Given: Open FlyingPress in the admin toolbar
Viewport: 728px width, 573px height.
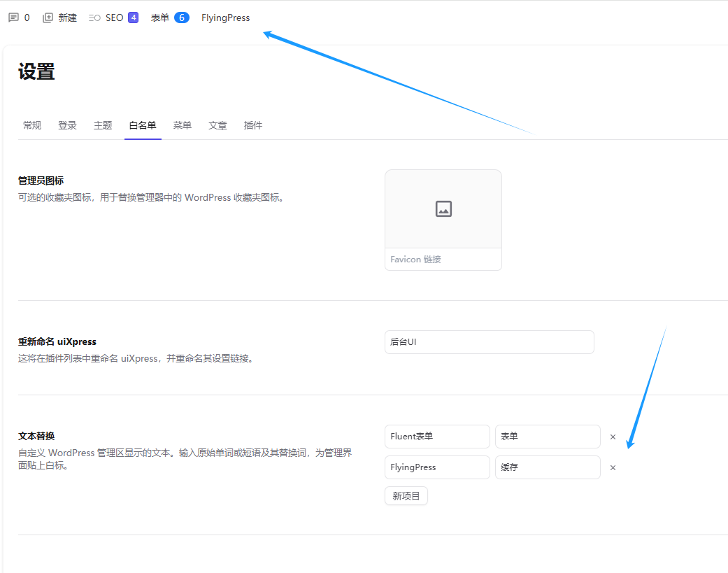Looking at the screenshot, I should [x=226, y=17].
